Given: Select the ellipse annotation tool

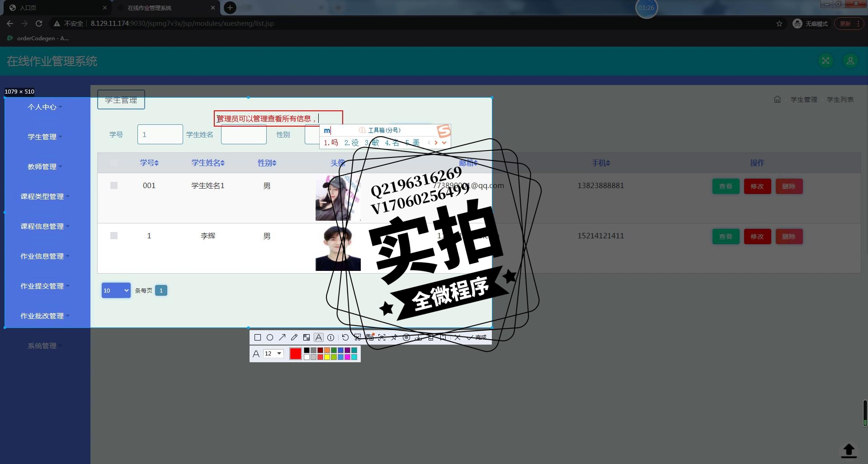Looking at the screenshot, I should [270, 337].
